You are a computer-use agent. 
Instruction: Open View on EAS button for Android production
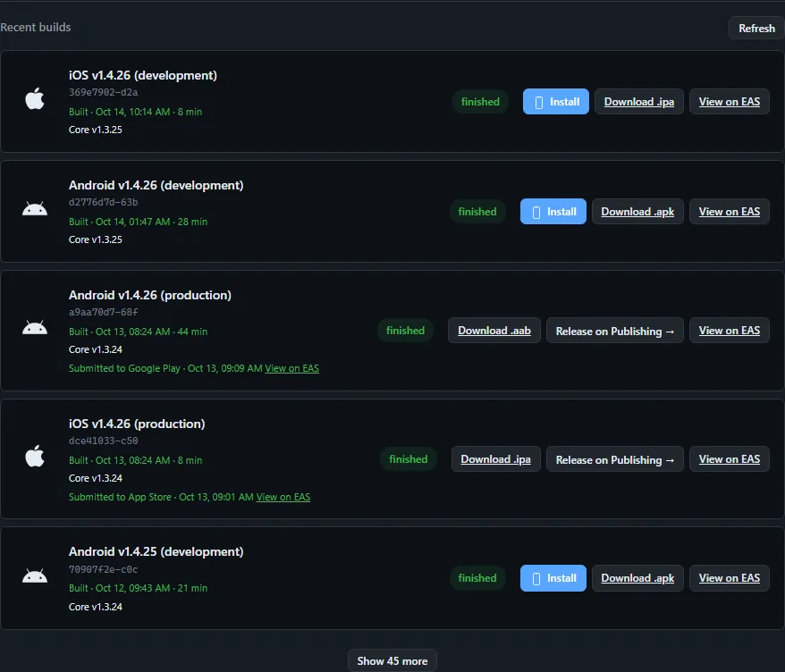(x=729, y=331)
